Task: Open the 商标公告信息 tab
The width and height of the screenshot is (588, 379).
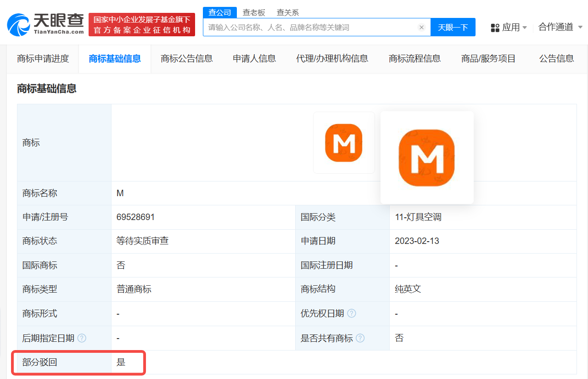Action: (187, 59)
